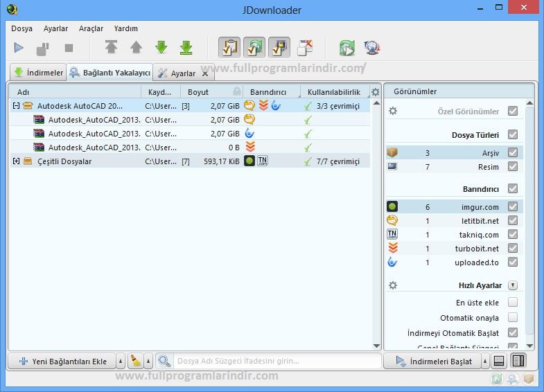Expand the Çeşitli Dosyalar package

coord(16,161)
